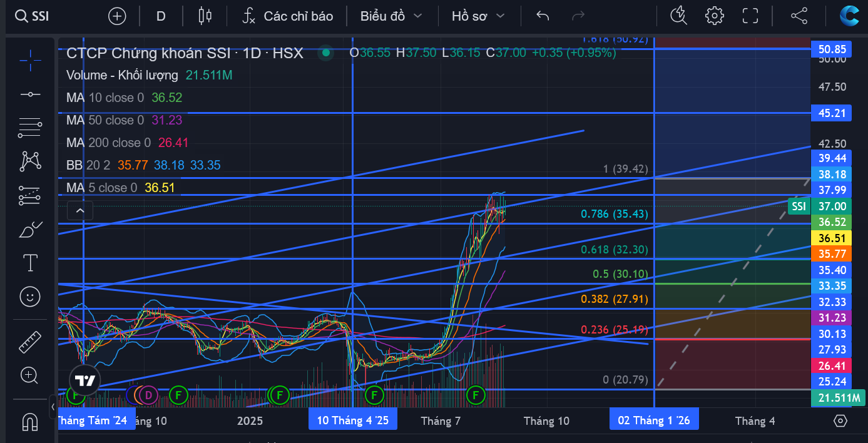Select the text annotation tool
Viewport: 868px width, 443px height.
[x=30, y=263]
